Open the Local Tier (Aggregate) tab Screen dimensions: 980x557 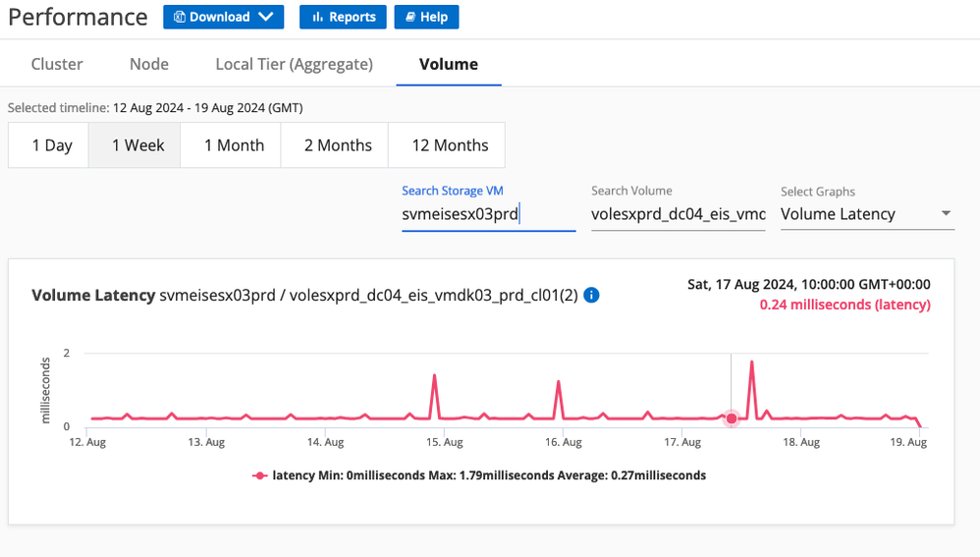tap(294, 64)
